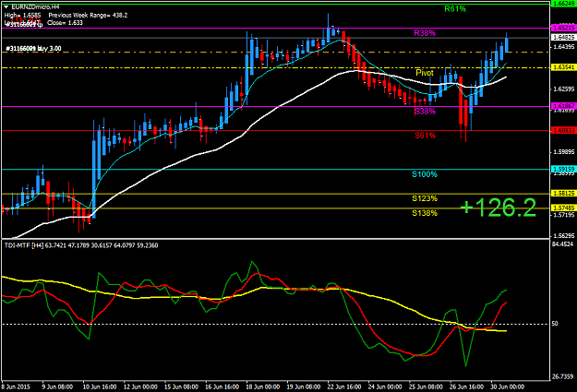Click the magenta 1.65215 price tag
The width and height of the screenshot is (577, 392).
[563, 28]
